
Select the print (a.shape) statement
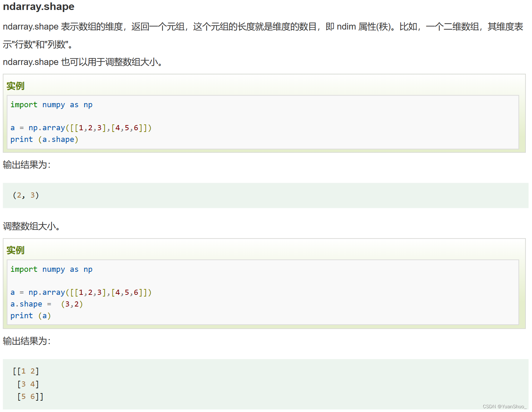(x=44, y=139)
